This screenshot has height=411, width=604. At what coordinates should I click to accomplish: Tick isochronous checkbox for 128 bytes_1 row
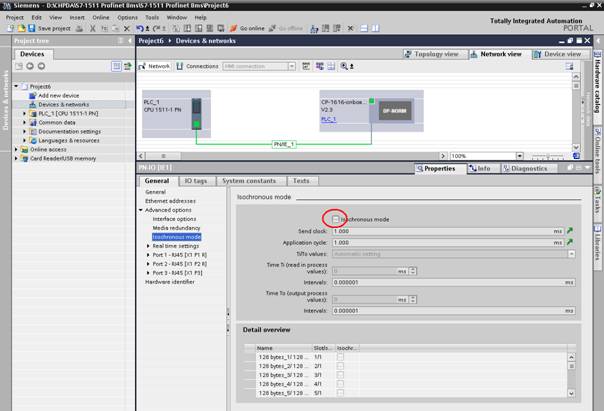[341, 358]
